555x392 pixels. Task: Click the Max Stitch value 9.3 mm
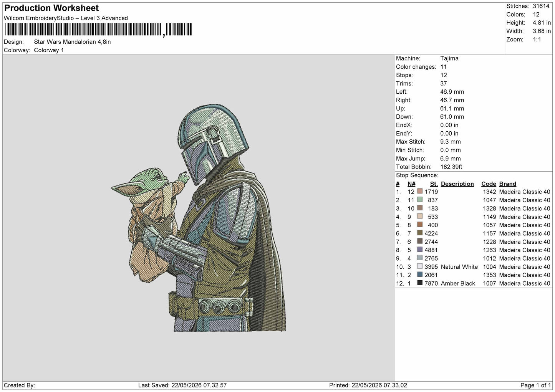coord(450,142)
